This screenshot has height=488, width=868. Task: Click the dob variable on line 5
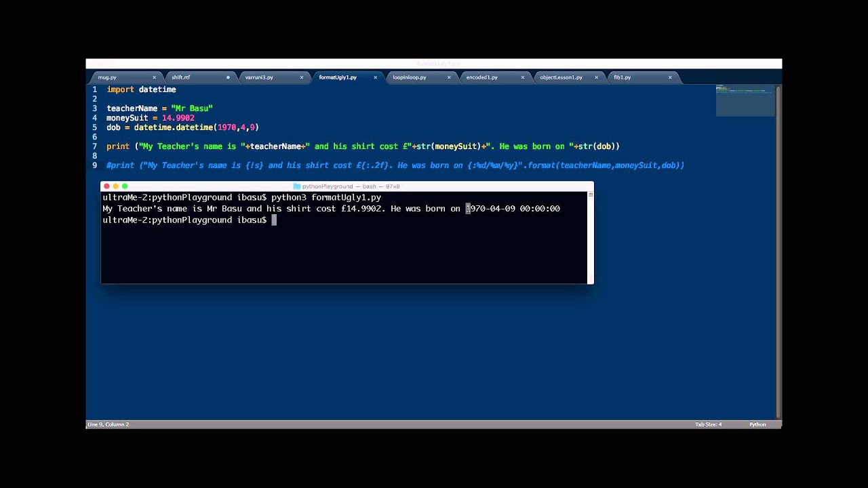pyautogui.click(x=113, y=127)
